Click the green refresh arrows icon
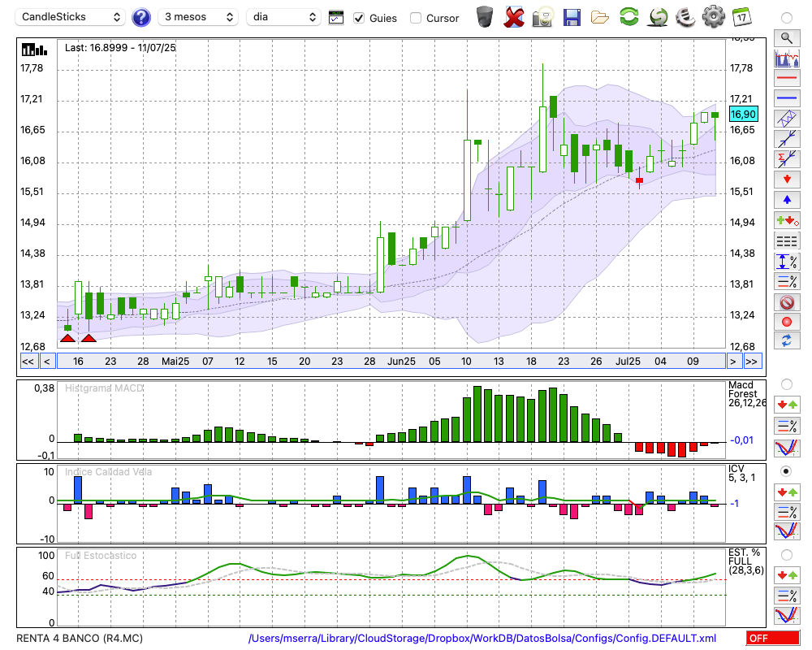This screenshot has height=650, width=812. (x=629, y=17)
